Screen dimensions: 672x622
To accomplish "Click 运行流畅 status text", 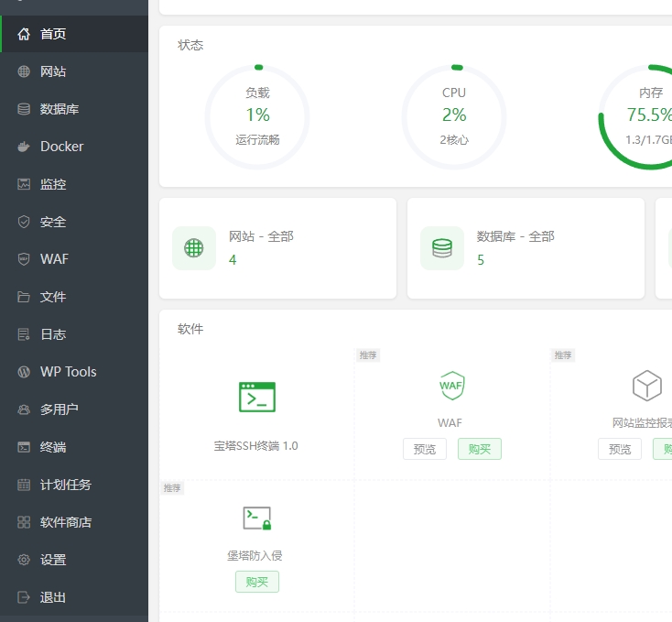I will coord(257,140).
